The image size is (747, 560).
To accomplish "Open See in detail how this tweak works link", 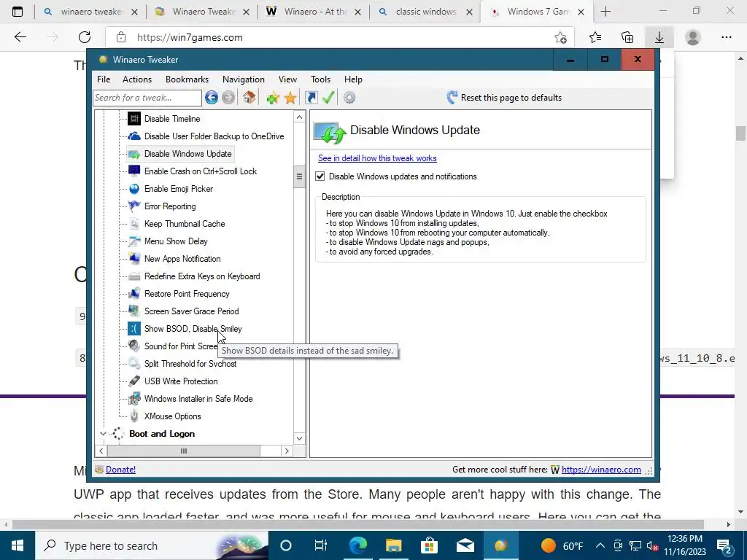I will (377, 158).
